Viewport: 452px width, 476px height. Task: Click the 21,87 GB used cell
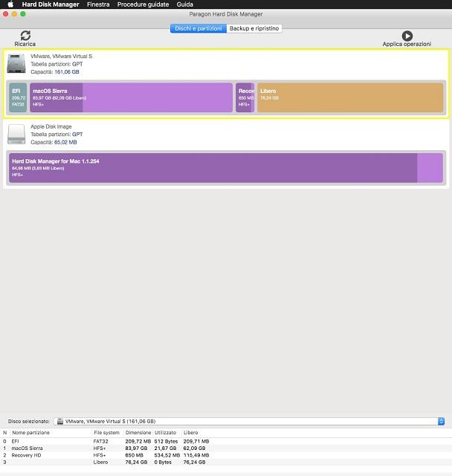(x=165, y=448)
